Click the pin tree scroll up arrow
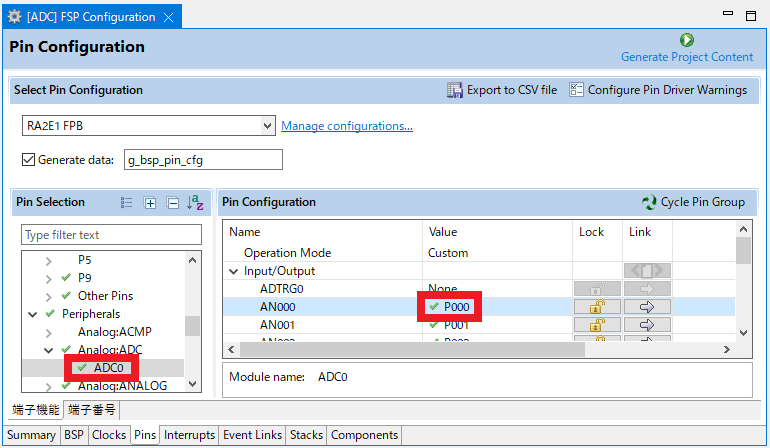This screenshot has height=448, width=770. coord(192,260)
